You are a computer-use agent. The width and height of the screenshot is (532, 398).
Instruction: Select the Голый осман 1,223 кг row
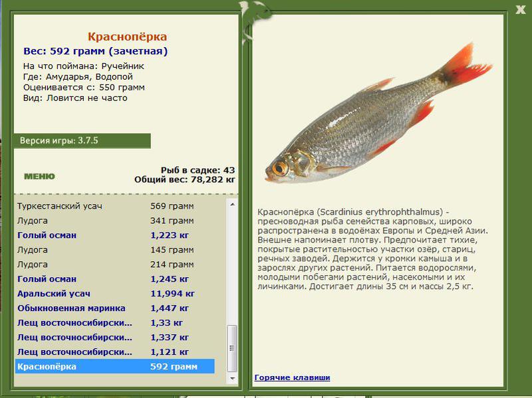pyautogui.click(x=114, y=235)
